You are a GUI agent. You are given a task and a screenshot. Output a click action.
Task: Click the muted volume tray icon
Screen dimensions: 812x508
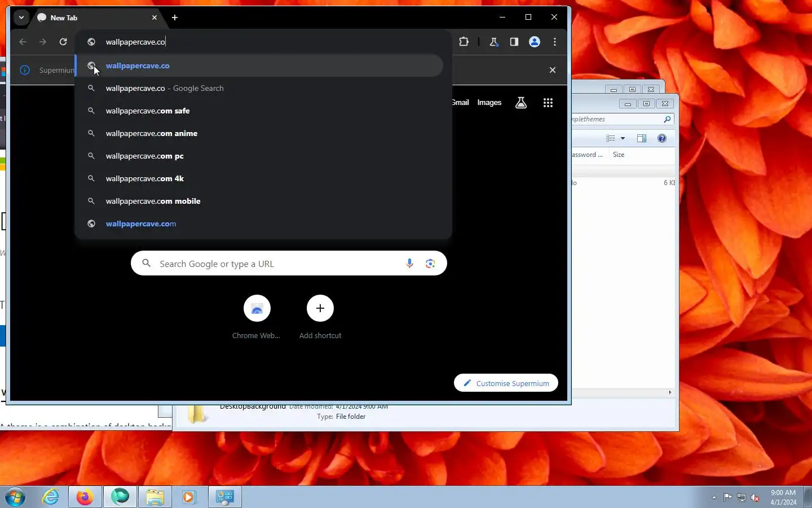pos(755,497)
